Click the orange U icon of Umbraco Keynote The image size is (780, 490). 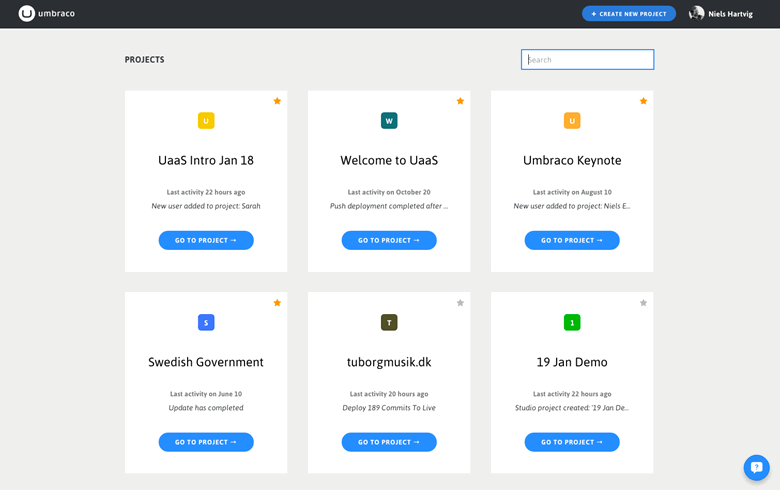572,121
